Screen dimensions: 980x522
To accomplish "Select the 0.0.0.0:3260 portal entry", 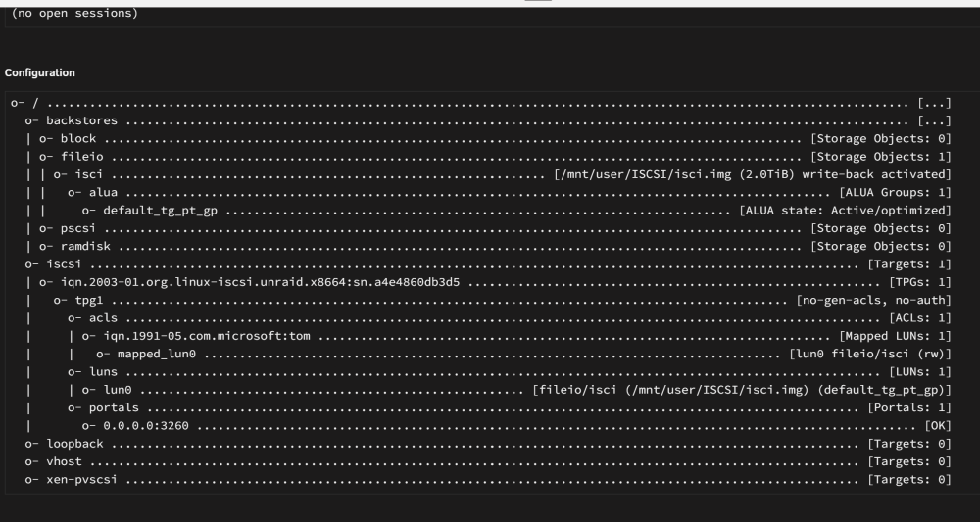I will 146,426.
